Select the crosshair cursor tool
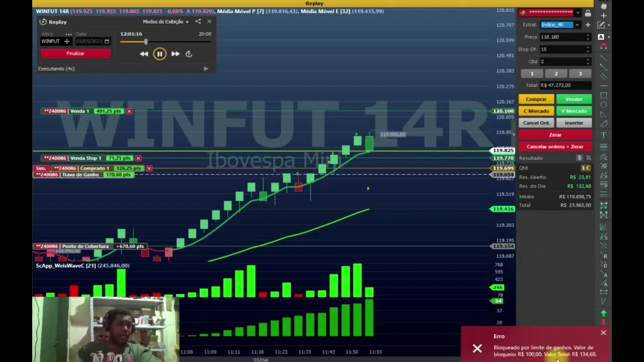The height and width of the screenshot is (362, 644). [x=604, y=15]
